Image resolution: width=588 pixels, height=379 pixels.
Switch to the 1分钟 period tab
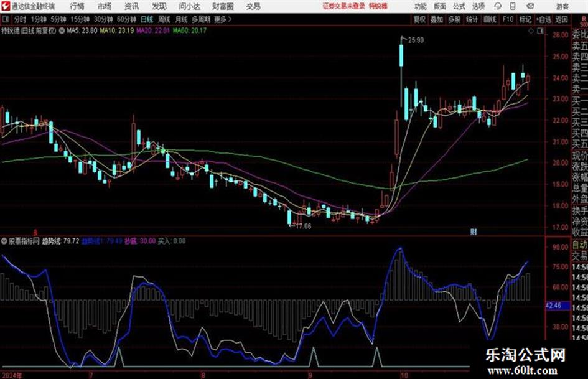[x=39, y=19]
